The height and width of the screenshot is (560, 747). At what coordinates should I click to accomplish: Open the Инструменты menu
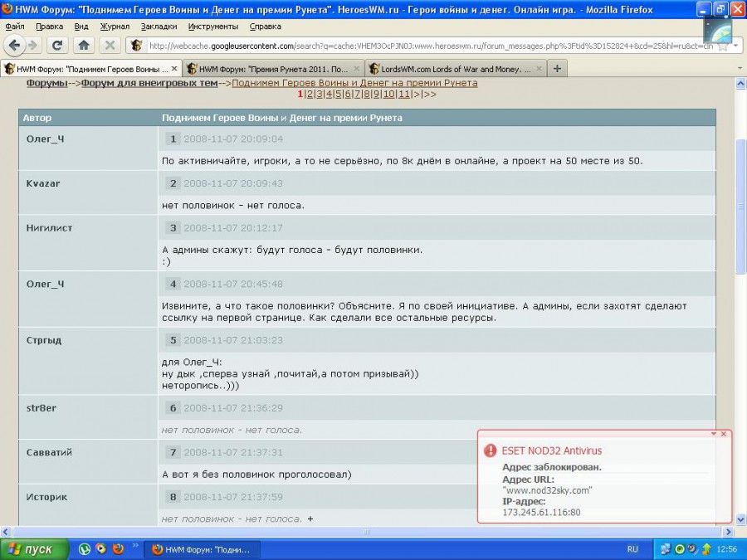(213, 27)
